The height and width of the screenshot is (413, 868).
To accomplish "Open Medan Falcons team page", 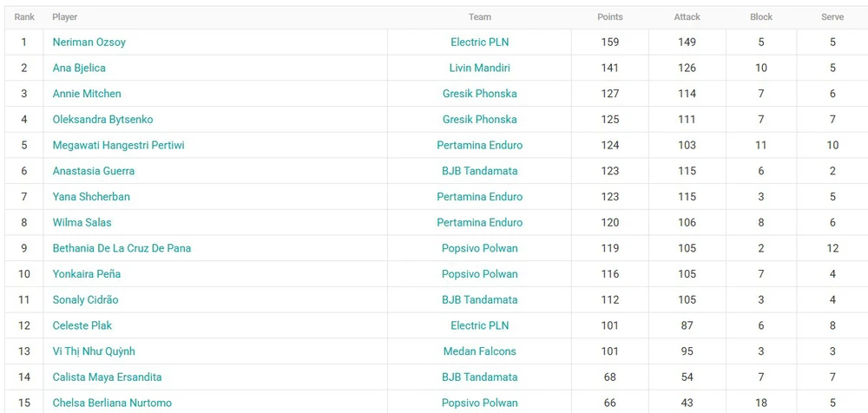I will click(479, 351).
